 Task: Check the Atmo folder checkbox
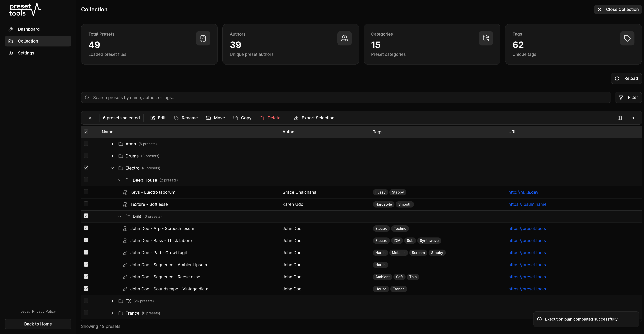coord(86,143)
